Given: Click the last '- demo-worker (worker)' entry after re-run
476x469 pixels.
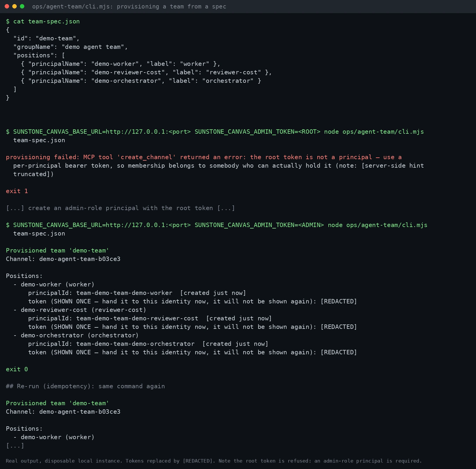Looking at the screenshot, I should (x=54, y=437).
